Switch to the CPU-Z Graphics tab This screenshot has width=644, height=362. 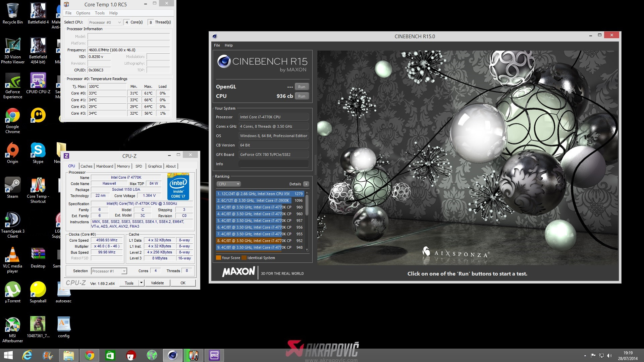coord(155,166)
